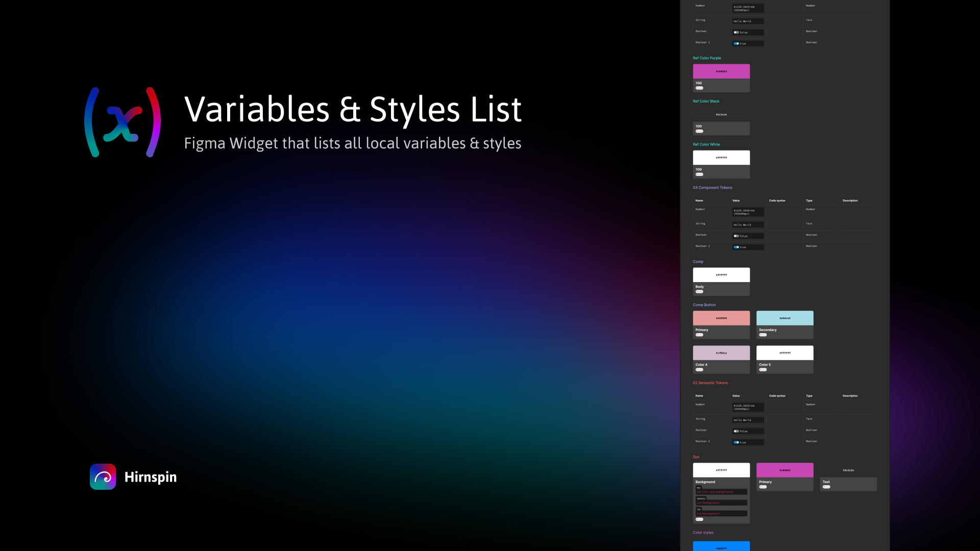Viewport: 980px width, 551px height.
Task: Click Description header in Component Tokens table
Action: [850, 201]
